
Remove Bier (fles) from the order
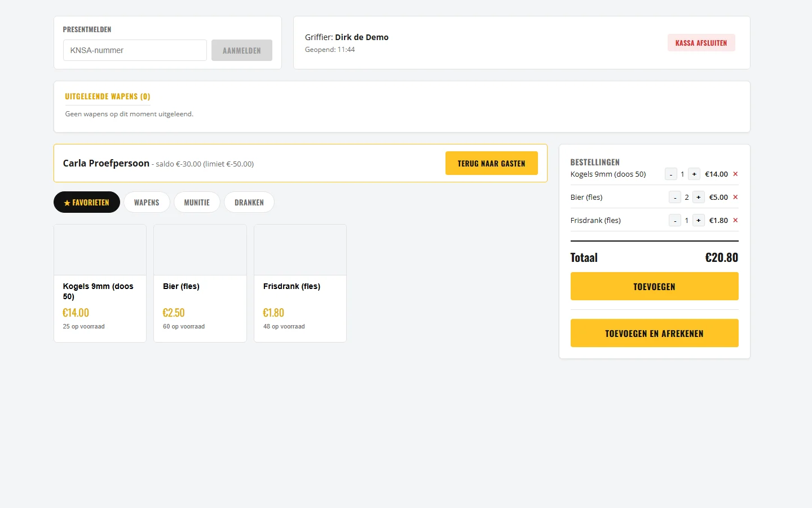(x=735, y=197)
